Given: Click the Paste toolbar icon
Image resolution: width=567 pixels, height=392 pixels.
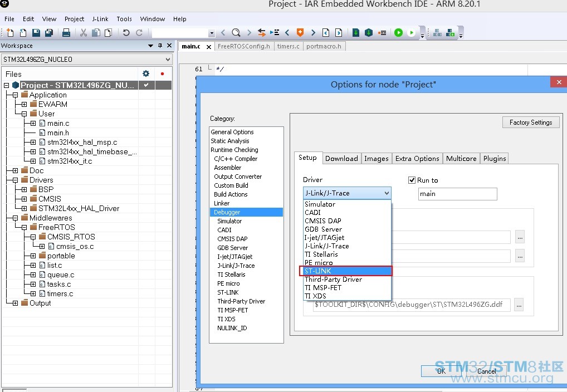Looking at the screenshot, I should point(108,32).
